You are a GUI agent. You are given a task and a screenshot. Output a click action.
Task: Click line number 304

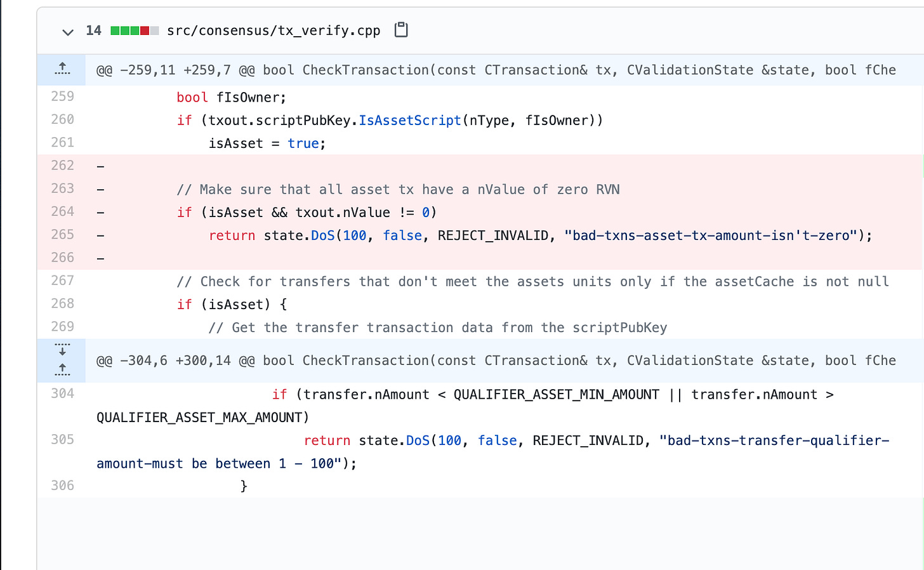62,394
